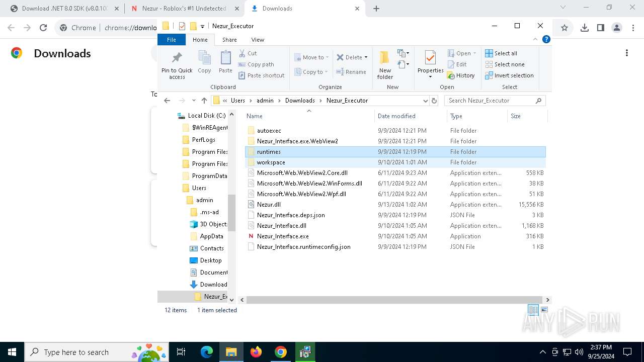
Task: Click admin in address breadcrumb
Action: [265, 101]
